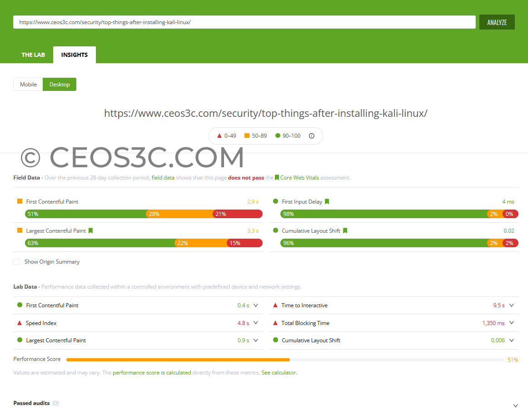Expand the Total Blocking Time chevron
This screenshot has width=528, height=420.
[x=512, y=323]
